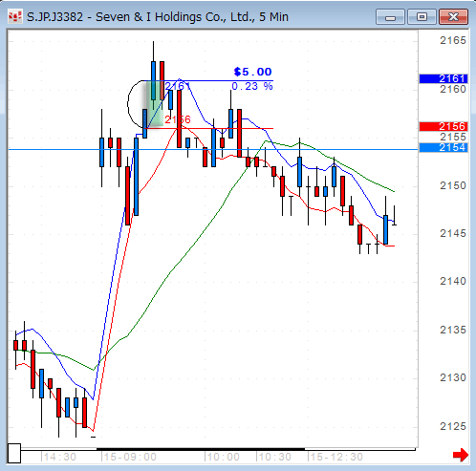Click the black horizontal scrollbar thumb
The image size is (476, 471).
point(201,449)
